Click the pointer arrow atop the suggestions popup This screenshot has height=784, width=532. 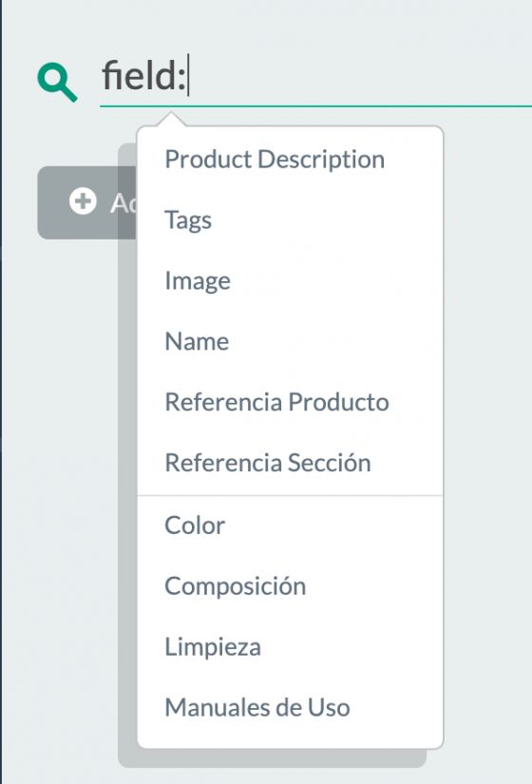point(172,120)
